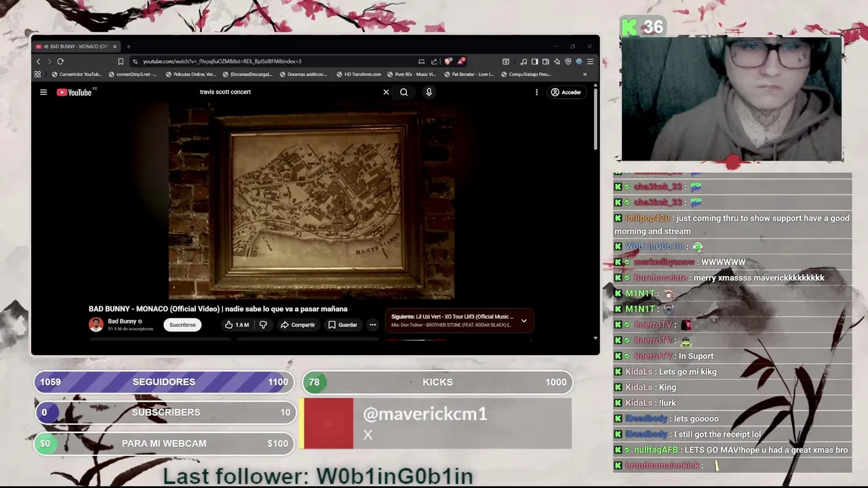Click the SEGUIDORES 1059 progress bar
The width and height of the screenshot is (868, 488).
164,382
